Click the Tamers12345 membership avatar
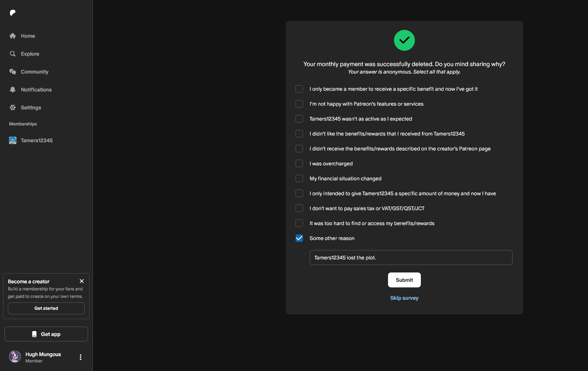Screen dimensions: 588x371 coord(13,140)
